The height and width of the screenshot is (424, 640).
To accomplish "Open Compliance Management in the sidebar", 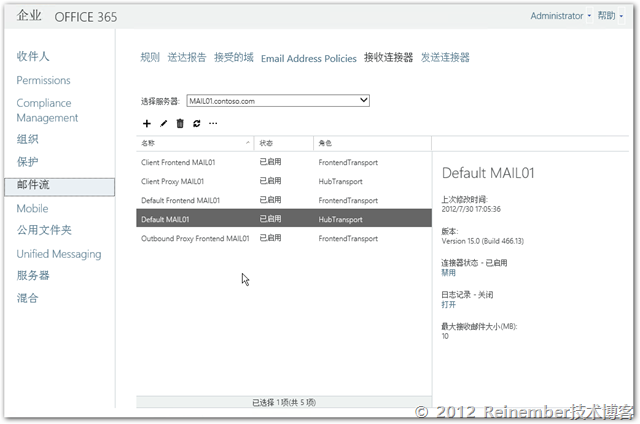I will (x=47, y=111).
